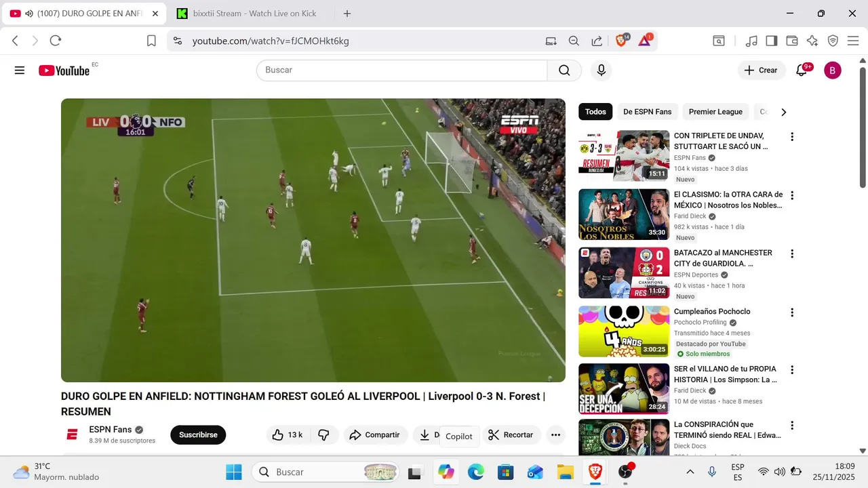Toggle the browser sidebar panel
868x488 pixels.
click(772, 41)
